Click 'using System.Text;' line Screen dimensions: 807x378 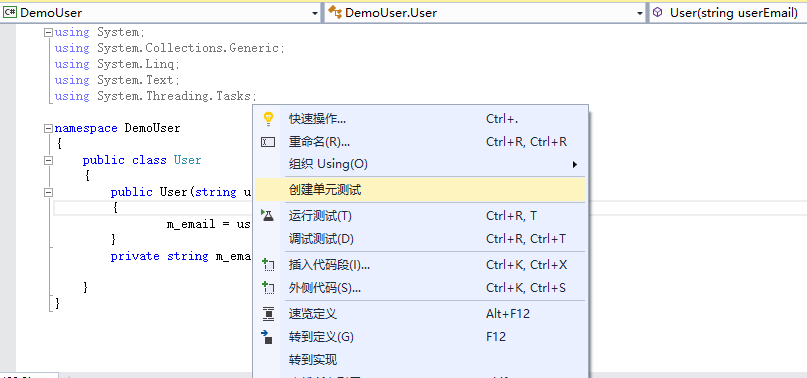(x=117, y=80)
